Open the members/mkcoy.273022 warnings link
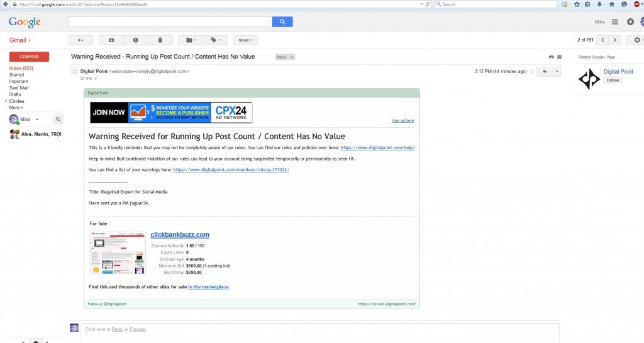This screenshot has width=644, height=343. (x=231, y=170)
